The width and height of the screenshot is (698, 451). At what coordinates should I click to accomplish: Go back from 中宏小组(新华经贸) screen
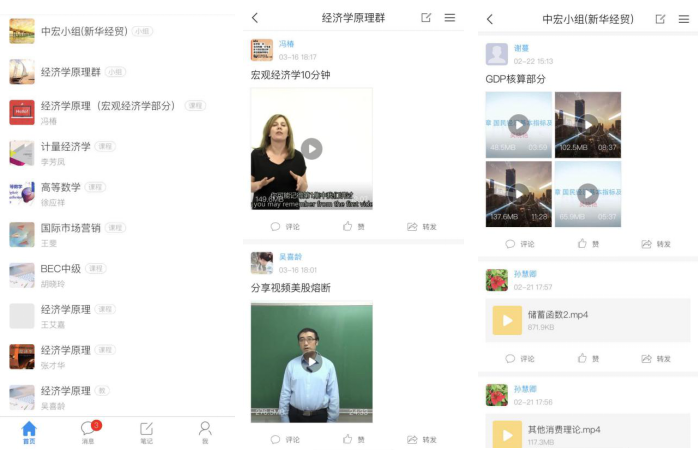click(489, 19)
